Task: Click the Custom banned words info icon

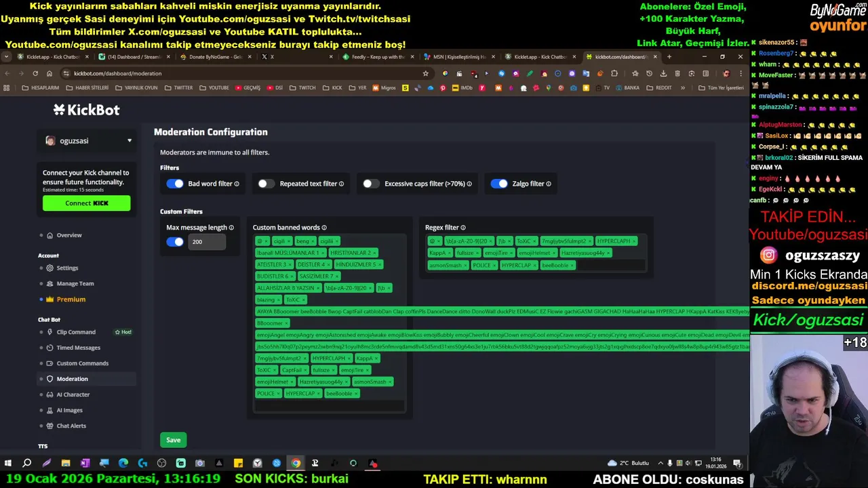Action: point(324,228)
